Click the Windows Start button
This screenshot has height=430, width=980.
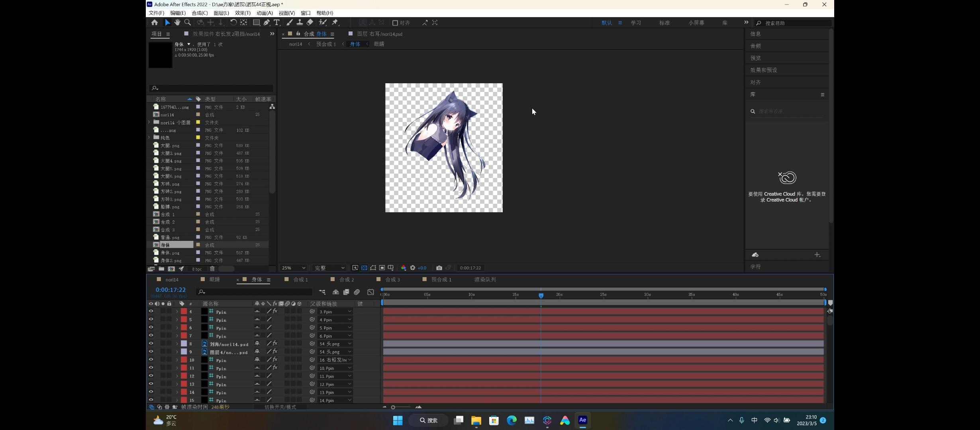398,420
